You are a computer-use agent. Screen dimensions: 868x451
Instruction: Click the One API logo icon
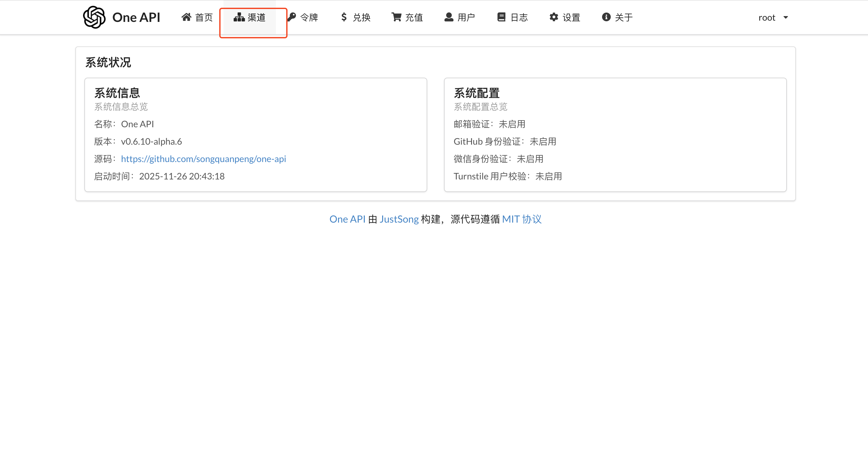point(94,17)
